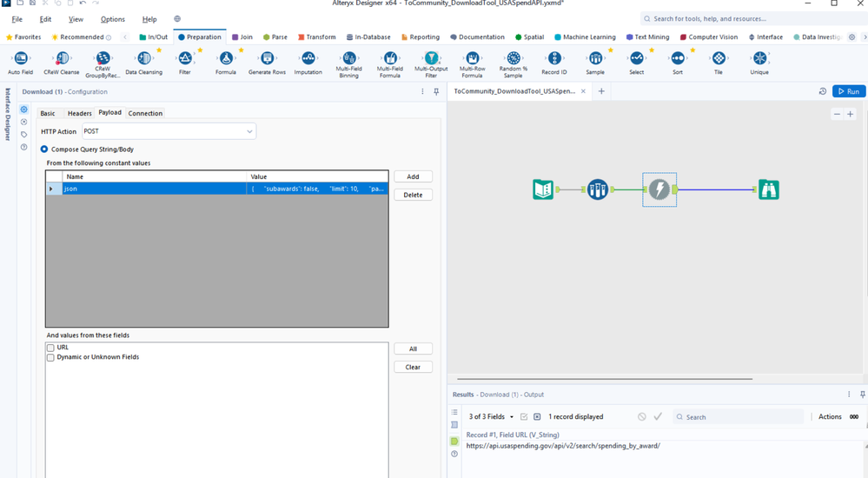Close the ToCommunity_DownloadTool workflow tab
The height and width of the screenshot is (478, 868).
click(583, 91)
